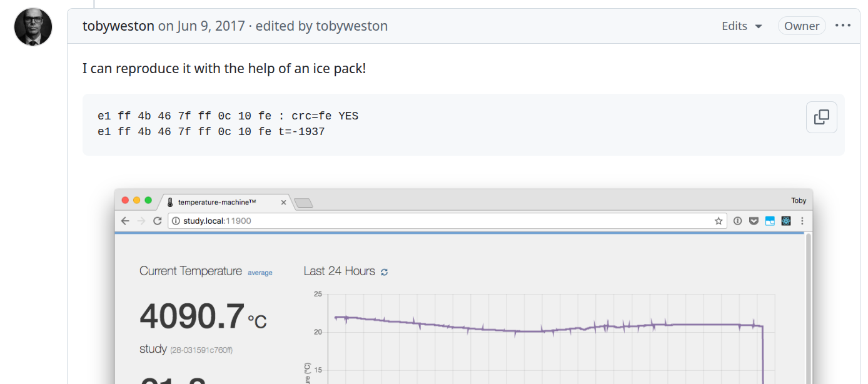Image resolution: width=868 pixels, height=384 pixels.
Task: Click the 'average' link beside Current Temperature
Action: coord(260,273)
